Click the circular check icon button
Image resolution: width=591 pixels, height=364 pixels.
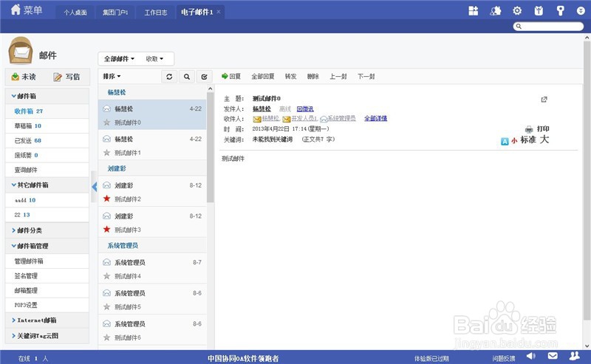(204, 77)
